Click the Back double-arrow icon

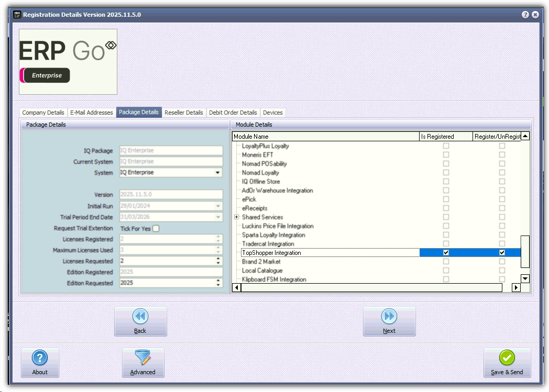pyautogui.click(x=140, y=317)
